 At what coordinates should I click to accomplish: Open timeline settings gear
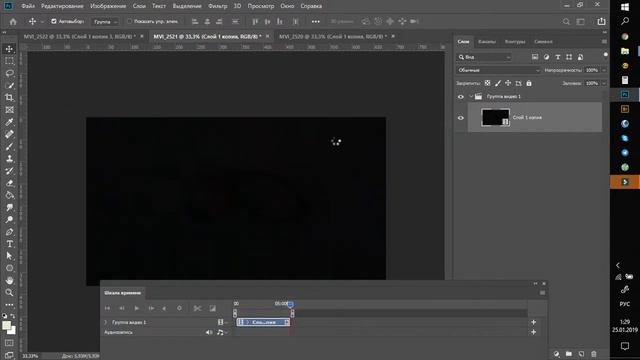tap(179, 309)
